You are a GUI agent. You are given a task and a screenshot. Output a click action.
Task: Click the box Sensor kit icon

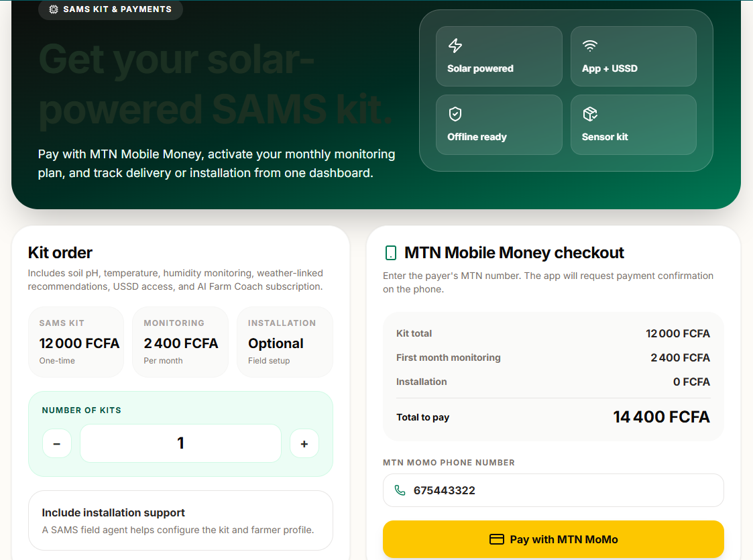pyautogui.click(x=589, y=114)
